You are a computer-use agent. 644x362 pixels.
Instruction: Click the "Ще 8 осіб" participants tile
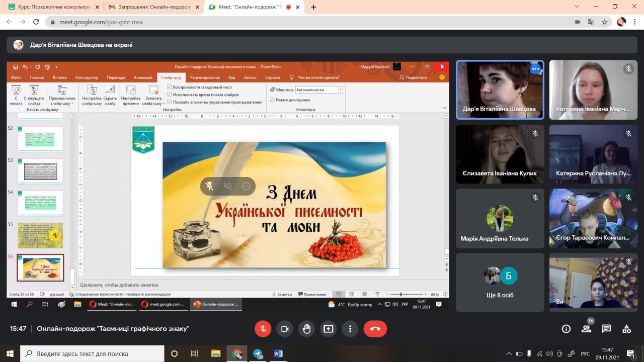point(500,283)
